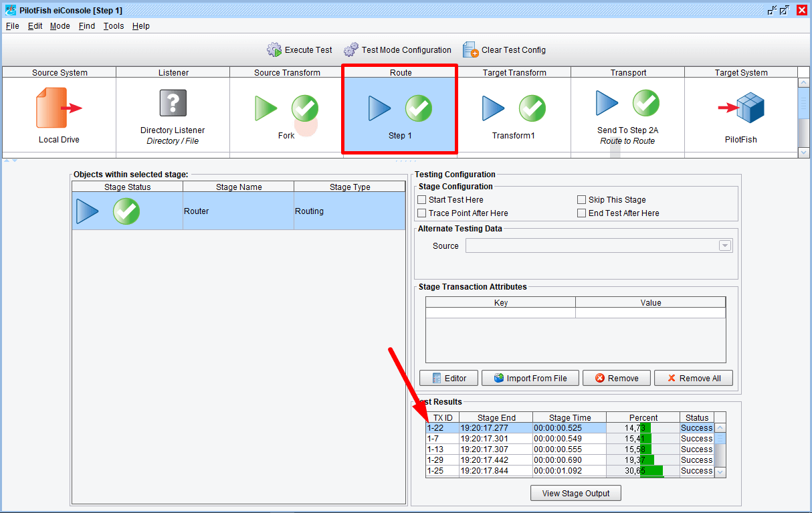Click the empty Key cell in attributes table

coord(501,313)
